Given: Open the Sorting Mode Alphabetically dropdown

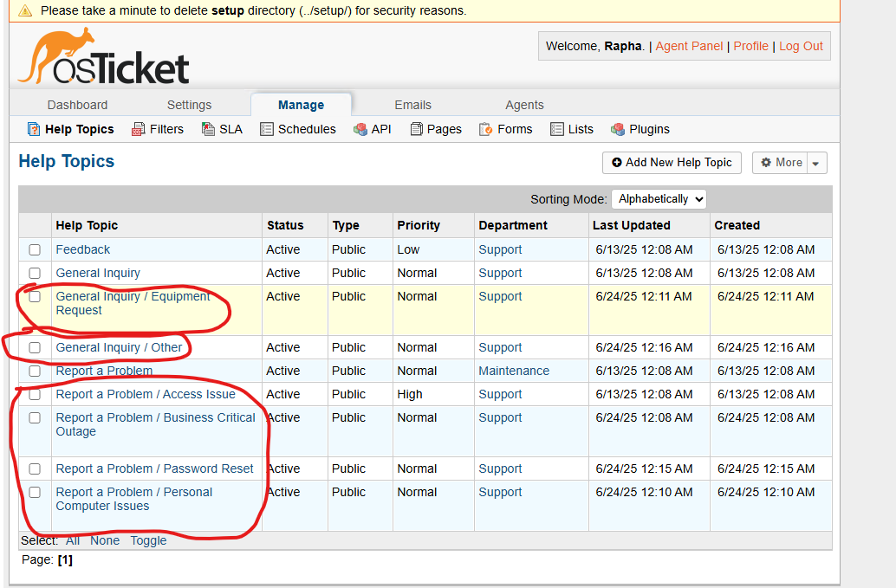Looking at the screenshot, I should pyautogui.click(x=659, y=199).
